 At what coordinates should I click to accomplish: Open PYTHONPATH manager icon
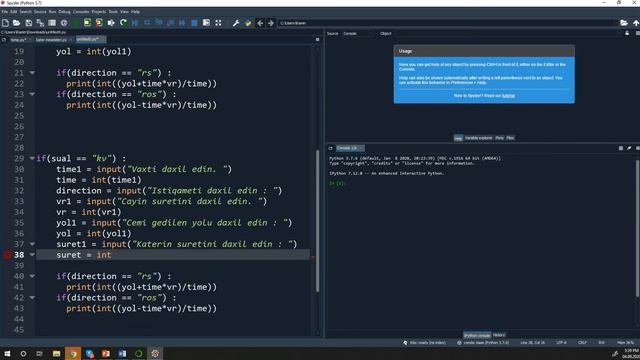pyautogui.click(x=248, y=23)
